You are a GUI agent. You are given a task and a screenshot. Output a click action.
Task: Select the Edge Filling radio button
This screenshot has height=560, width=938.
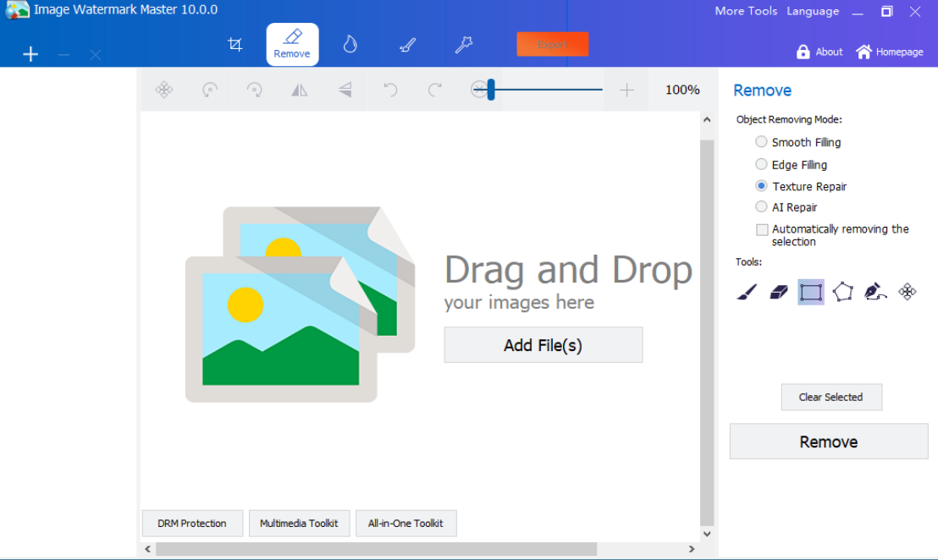[761, 164]
